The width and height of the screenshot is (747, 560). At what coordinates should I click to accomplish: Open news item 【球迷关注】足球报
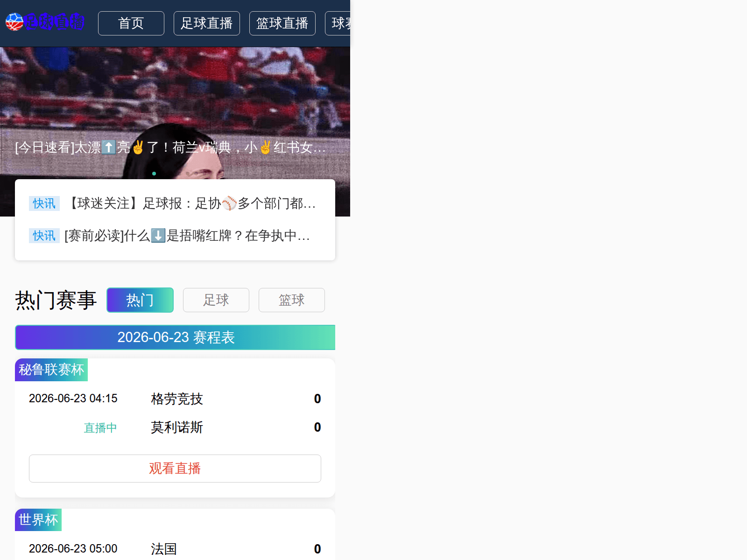point(190,203)
